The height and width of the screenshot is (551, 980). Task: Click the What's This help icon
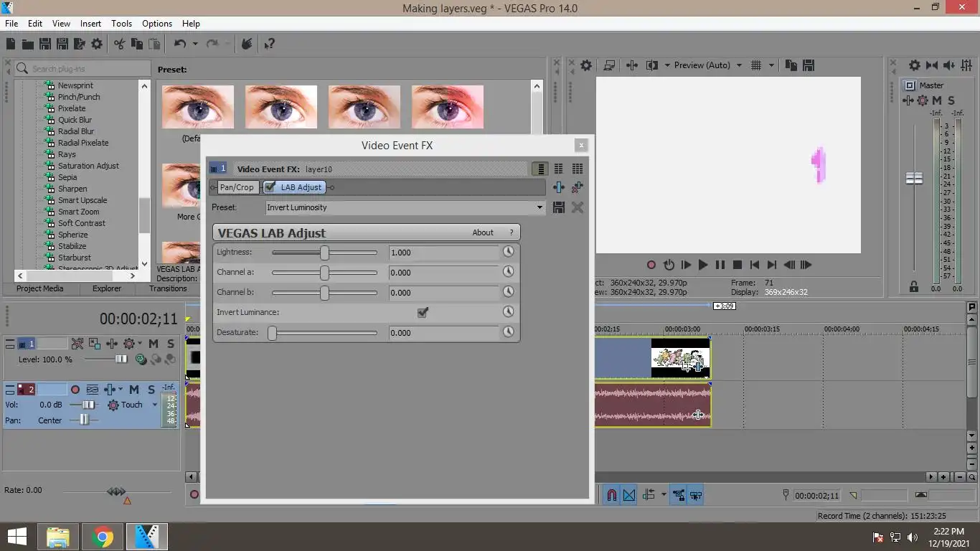click(270, 44)
